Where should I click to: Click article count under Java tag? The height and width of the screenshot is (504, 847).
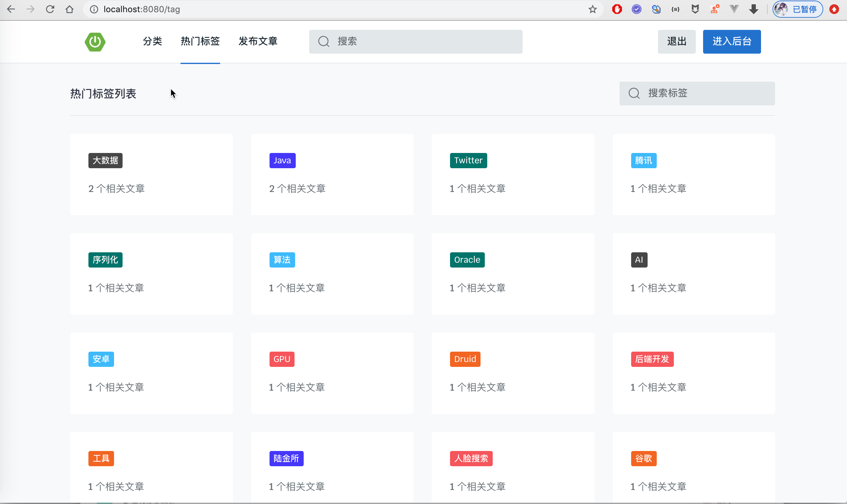coord(297,189)
